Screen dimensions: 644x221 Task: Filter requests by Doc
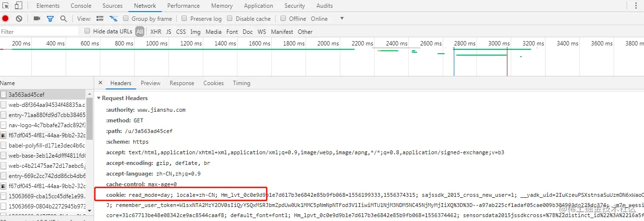248,31
